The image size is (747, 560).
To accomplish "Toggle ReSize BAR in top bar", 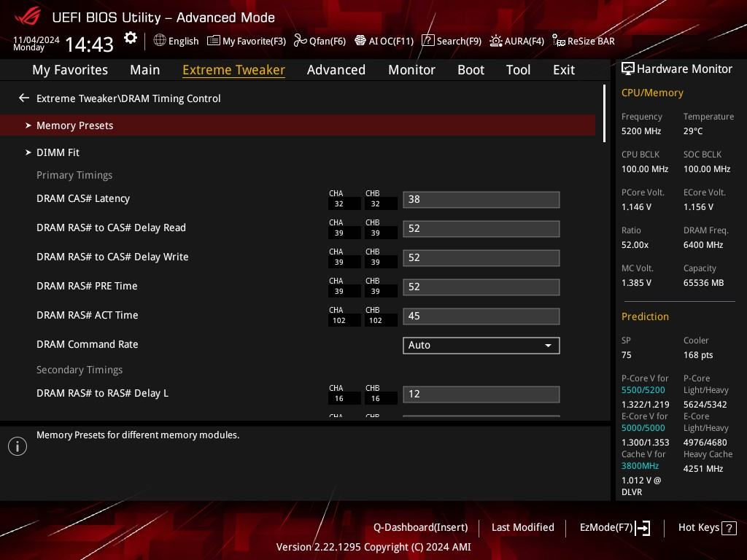I will pos(584,41).
